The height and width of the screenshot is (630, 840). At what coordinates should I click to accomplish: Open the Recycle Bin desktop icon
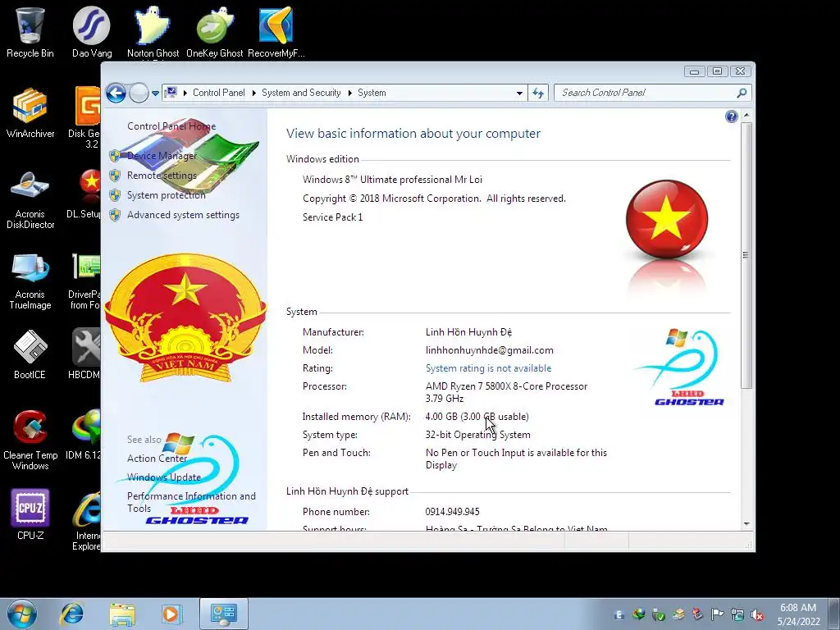[30, 32]
